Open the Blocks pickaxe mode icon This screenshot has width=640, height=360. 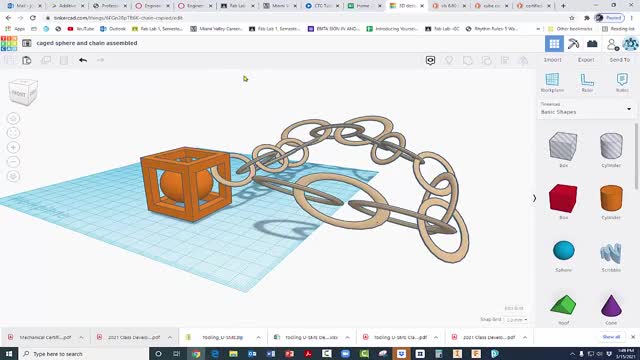[x=573, y=44]
